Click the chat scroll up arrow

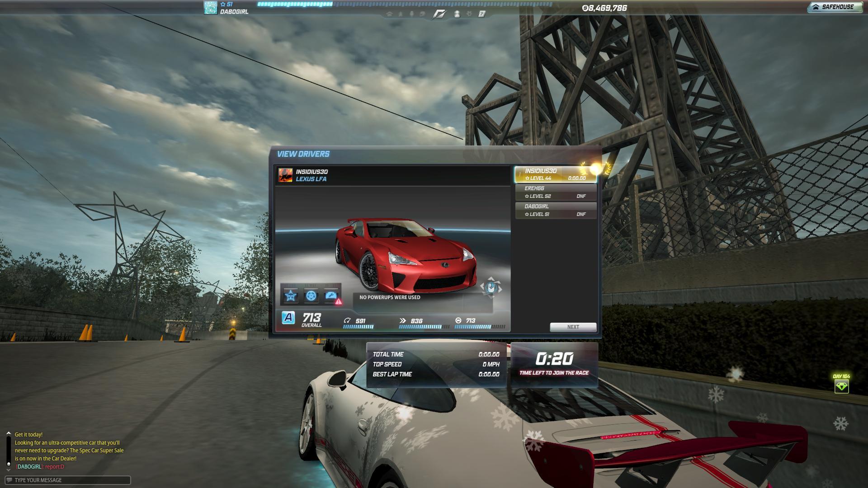click(x=8, y=434)
